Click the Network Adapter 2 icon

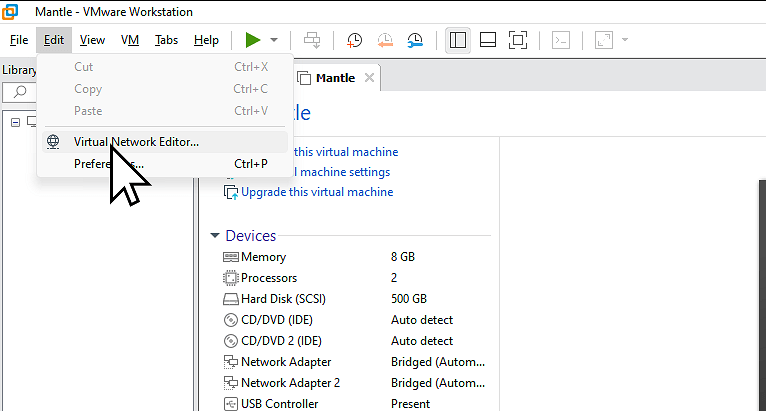(x=231, y=383)
